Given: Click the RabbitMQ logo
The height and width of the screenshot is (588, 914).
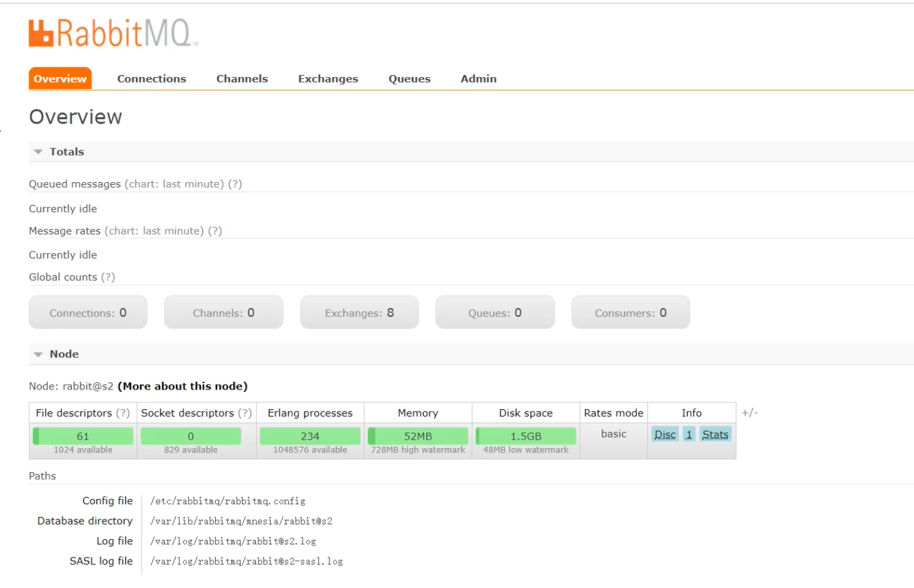Looking at the screenshot, I should click(x=113, y=33).
